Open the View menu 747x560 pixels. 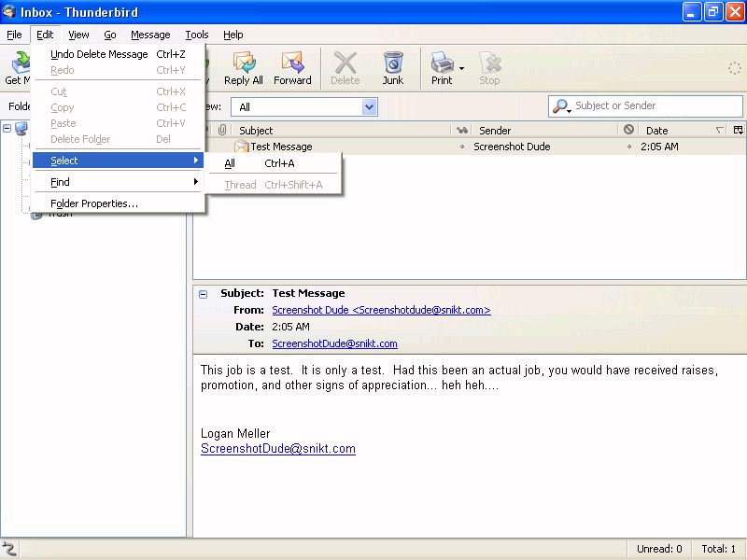(x=78, y=35)
